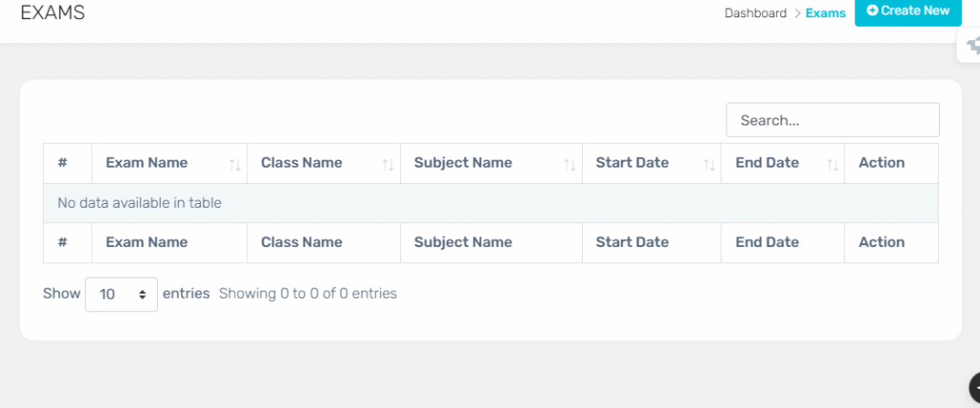This screenshot has height=408, width=980.
Task: Open the settings panel icon at right edge
Action: click(x=969, y=46)
